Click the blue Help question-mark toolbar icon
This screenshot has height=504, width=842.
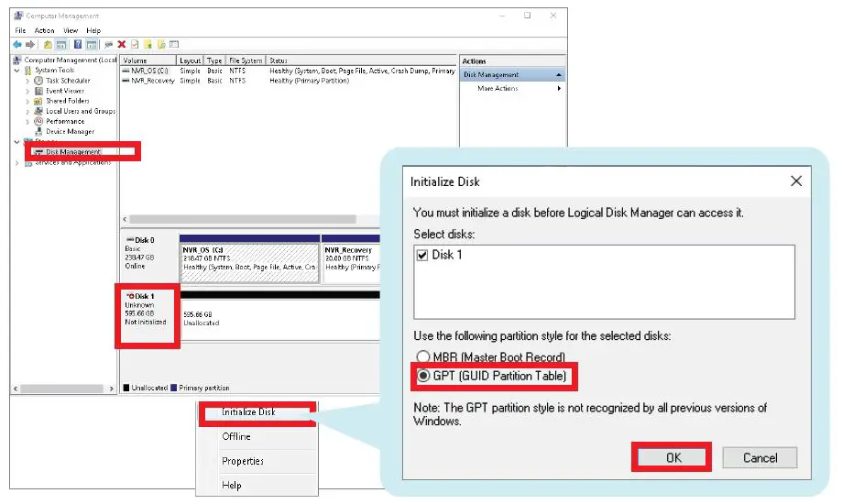click(x=78, y=45)
